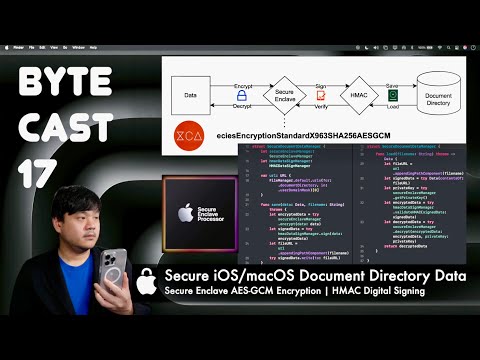
Task: Click the Secure Enclave Processor chip image
Action: point(200,214)
